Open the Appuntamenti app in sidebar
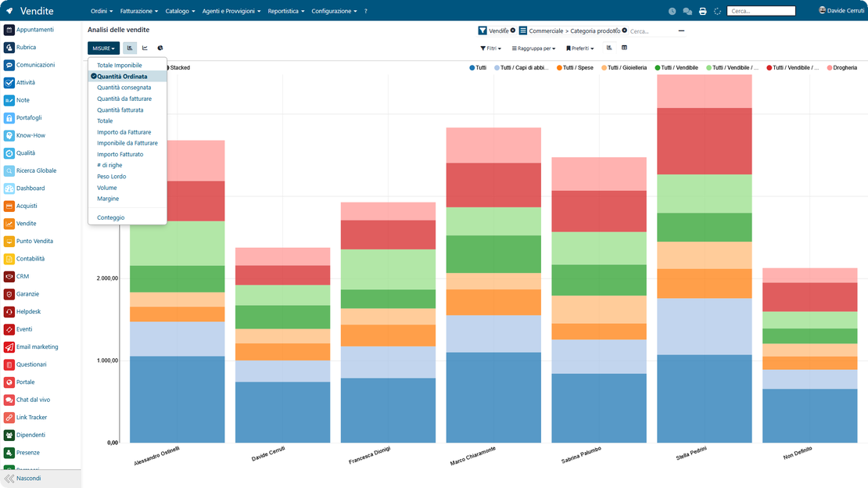This screenshot has height=488, width=868. point(30,30)
